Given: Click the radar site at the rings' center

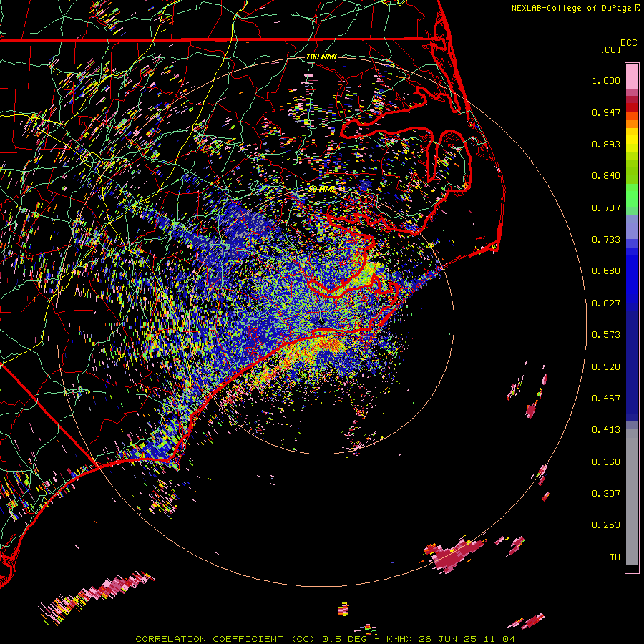Looking at the screenshot, I should 321,321.
